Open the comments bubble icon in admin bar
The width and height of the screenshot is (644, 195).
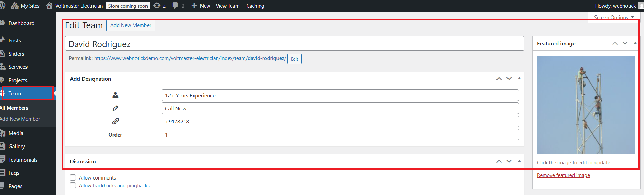pyautogui.click(x=175, y=6)
